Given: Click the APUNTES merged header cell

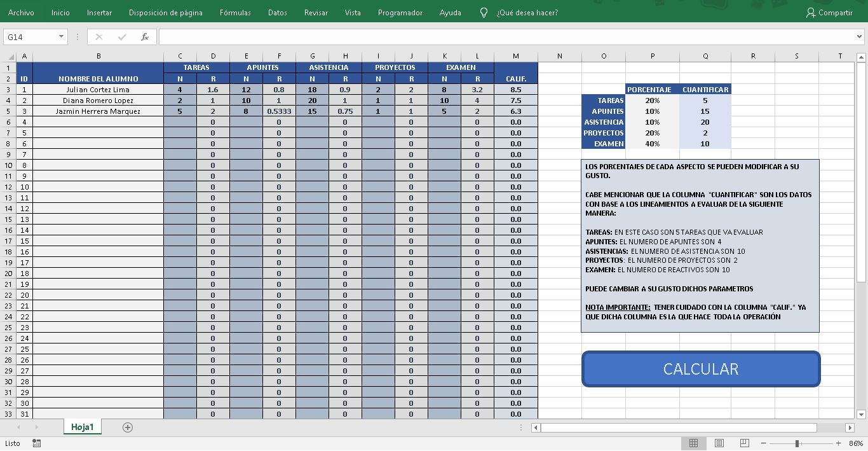Looking at the screenshot, I should (x=262, y=67).
